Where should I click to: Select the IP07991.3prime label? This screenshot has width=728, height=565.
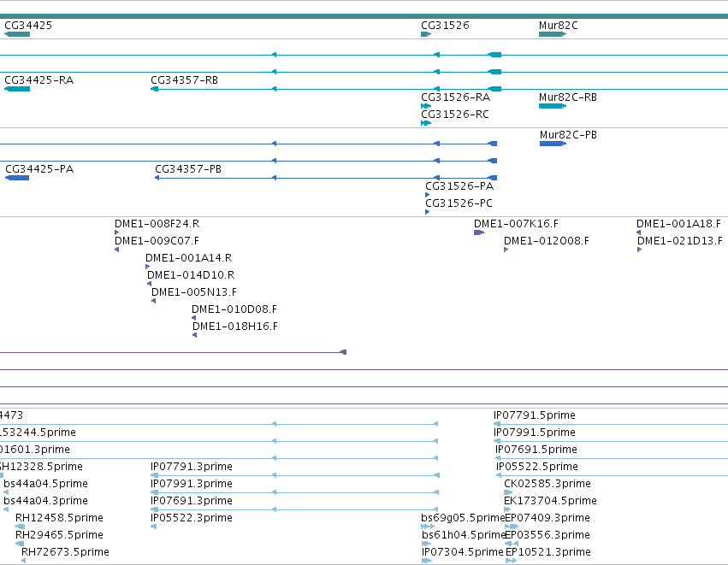coord(192,484)
